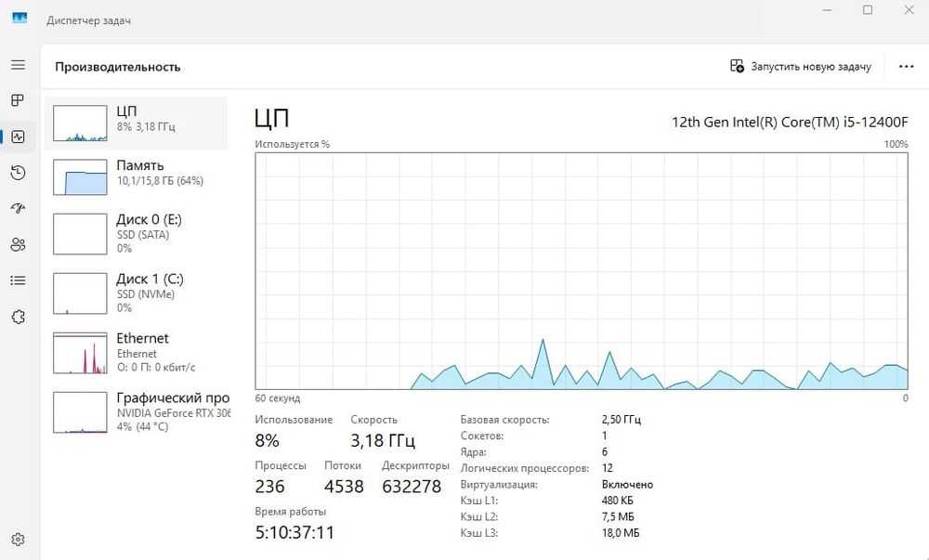This screenshot has height=560, width=929.
Task: Click the handles count 632278
Action: click(x=412, y=487)
